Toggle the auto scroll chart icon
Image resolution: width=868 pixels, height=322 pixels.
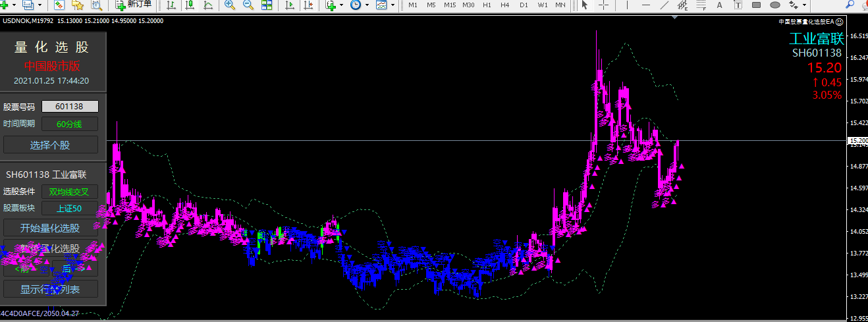pyautogui.click(x=290, y=5)
